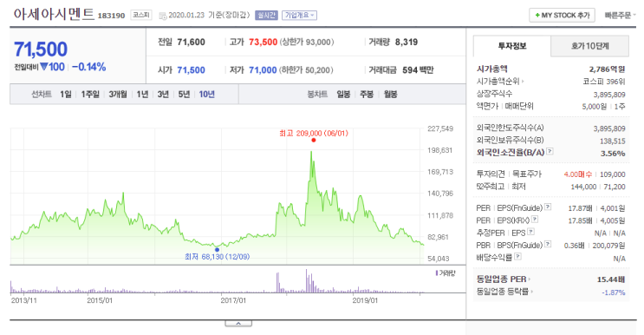Show the 월봉 candlestick chart
Screen dimensions: 644x335
(x=390, y=94)
